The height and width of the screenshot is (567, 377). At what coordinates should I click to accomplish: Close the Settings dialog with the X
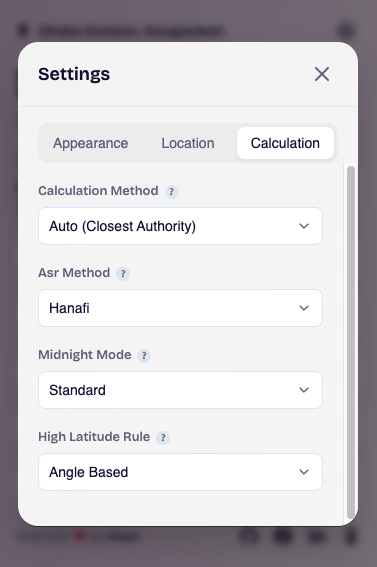[322, 74]
